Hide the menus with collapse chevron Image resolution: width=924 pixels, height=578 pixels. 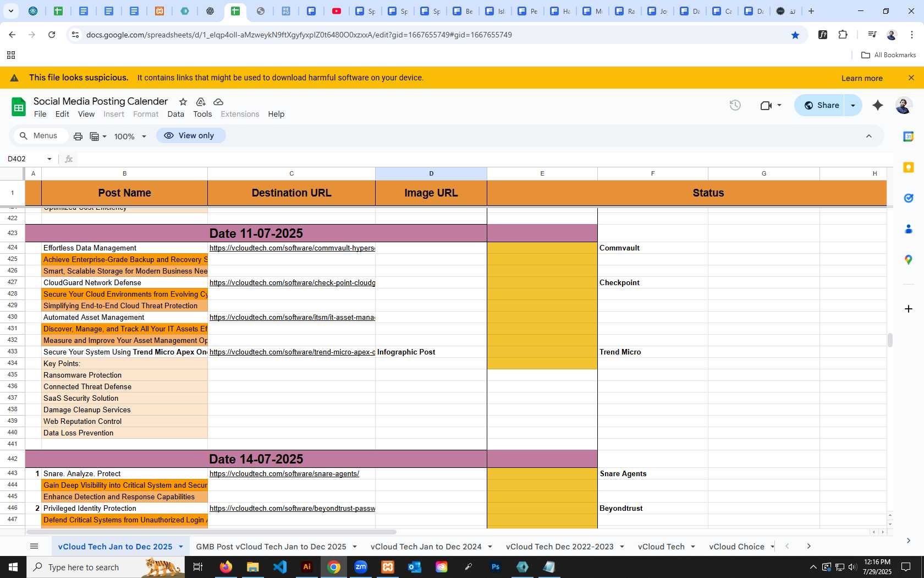(869, 136)
